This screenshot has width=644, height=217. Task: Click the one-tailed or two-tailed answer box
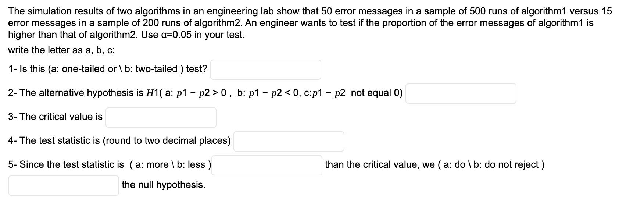[x=266, y=70]
